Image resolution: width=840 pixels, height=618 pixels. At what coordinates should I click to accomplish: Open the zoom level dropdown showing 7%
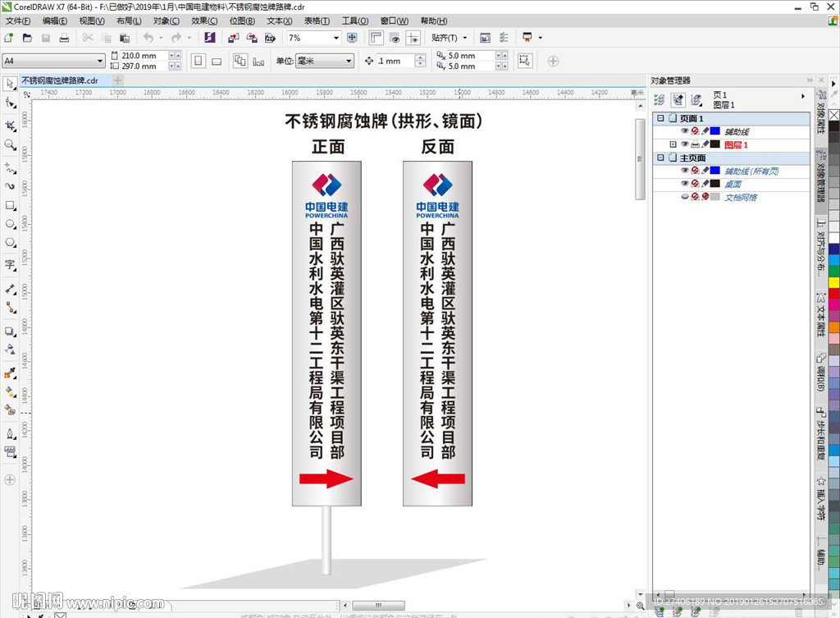[336, 38]
